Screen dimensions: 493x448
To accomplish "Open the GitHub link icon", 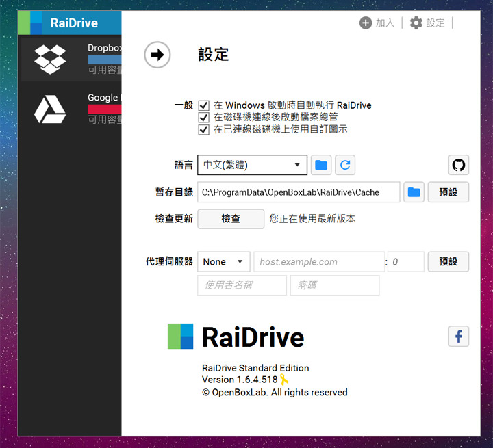I will pos(458,165).
